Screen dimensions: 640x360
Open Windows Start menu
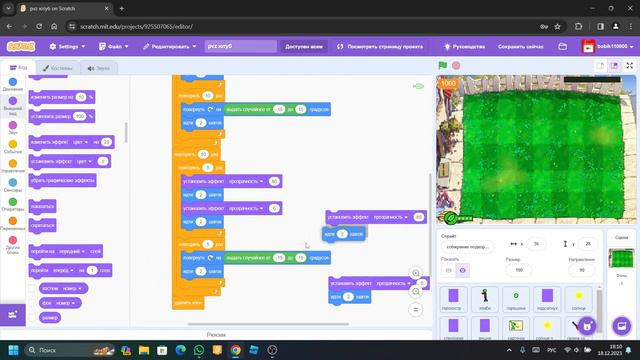(13, 350)
